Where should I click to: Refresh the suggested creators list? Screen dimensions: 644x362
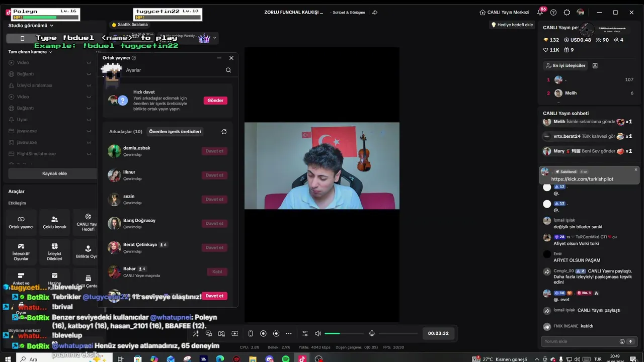[224, 132]
